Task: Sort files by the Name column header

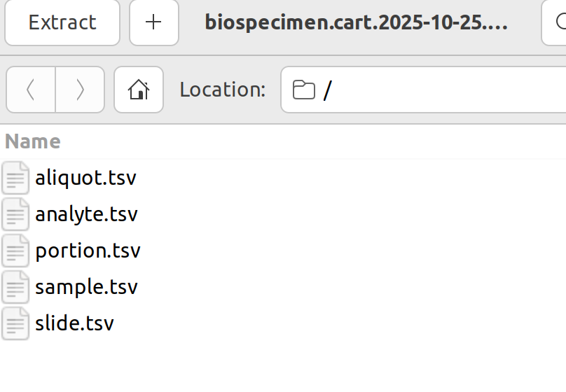Action: coord(33,141)
